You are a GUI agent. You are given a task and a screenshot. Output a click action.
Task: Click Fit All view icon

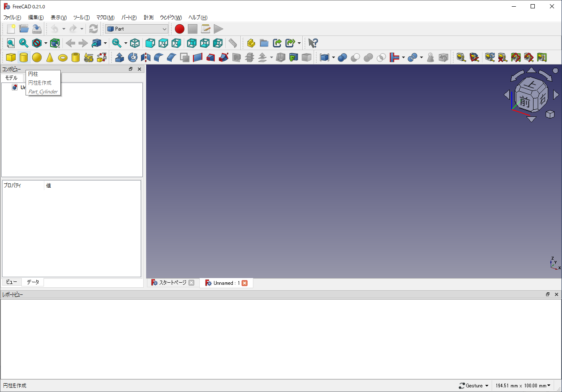point(11,43)
